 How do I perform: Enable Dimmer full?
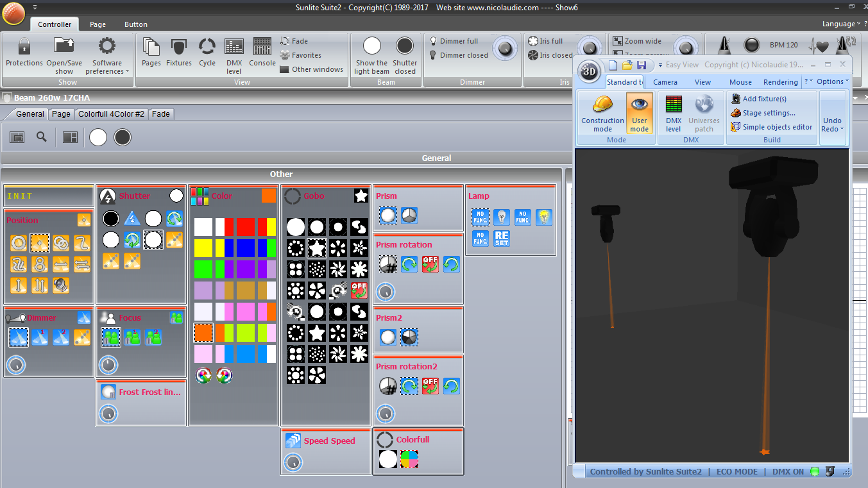pyautogui.click(x=454, y=41)
